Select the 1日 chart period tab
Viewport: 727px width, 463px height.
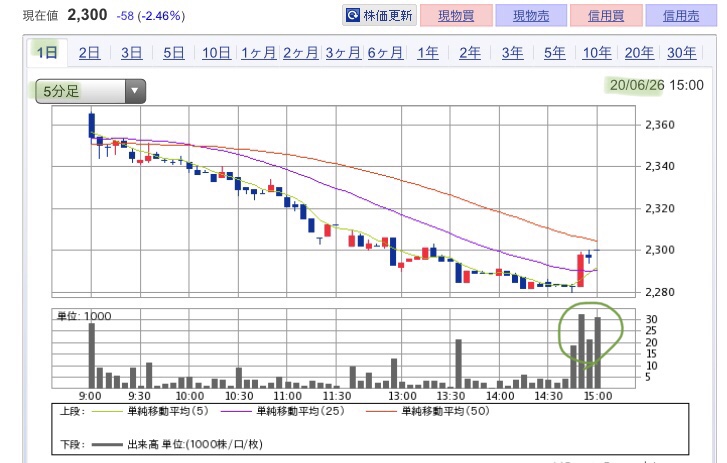point(47,52)
